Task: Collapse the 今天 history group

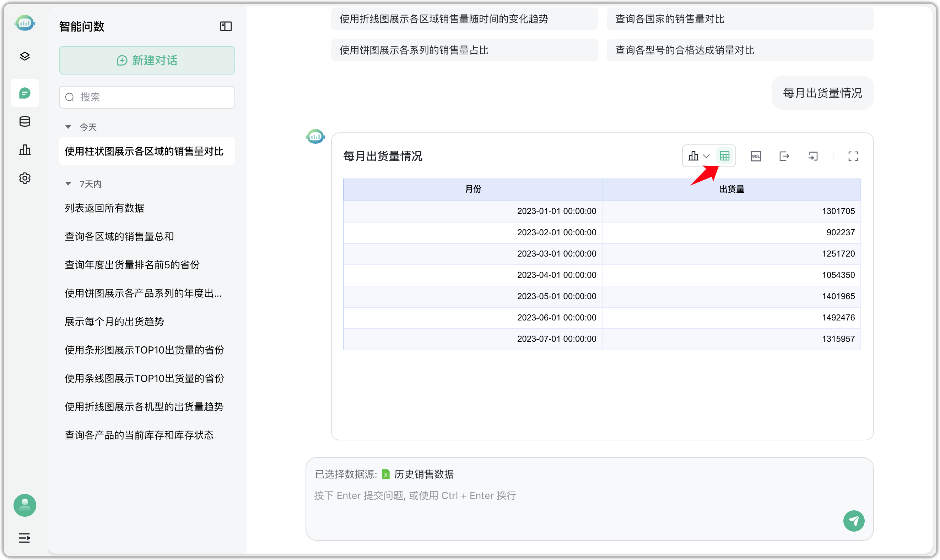Action: [x=68, y=127]
